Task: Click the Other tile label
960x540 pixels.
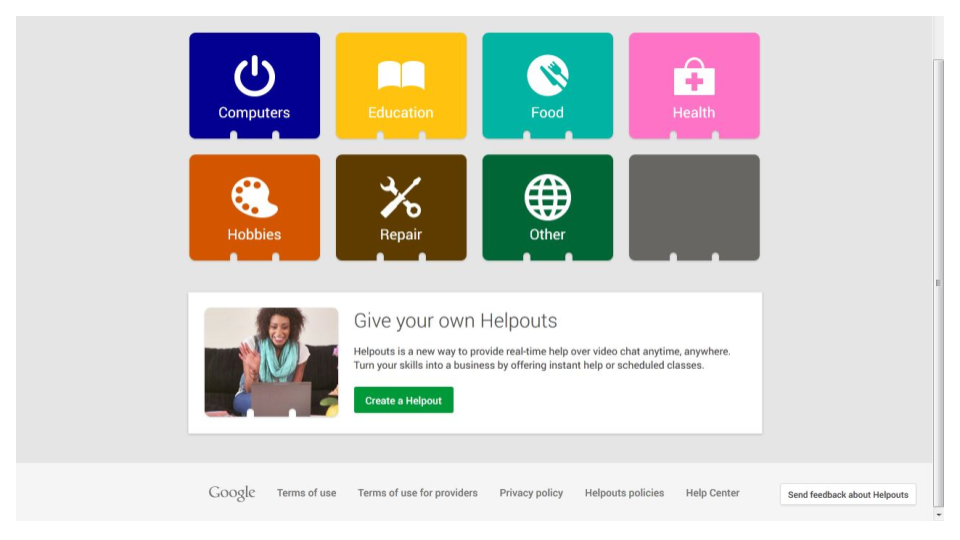Action: (547, 234)
